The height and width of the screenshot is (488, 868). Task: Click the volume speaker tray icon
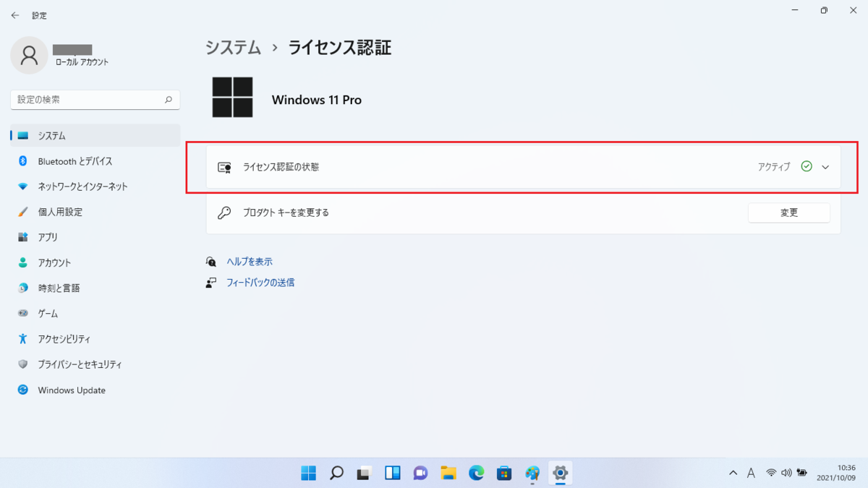786,473
